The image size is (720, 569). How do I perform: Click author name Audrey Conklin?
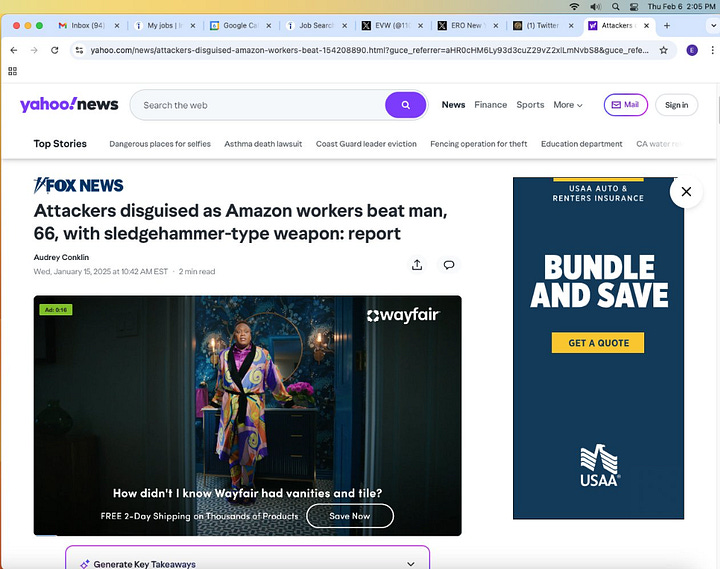coord(61,257)
